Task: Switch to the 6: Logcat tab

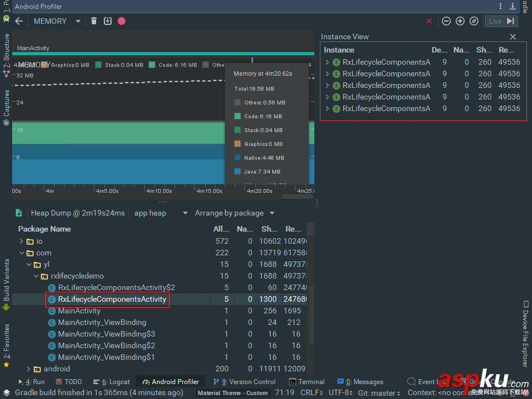Action: (x=111, y=381)
